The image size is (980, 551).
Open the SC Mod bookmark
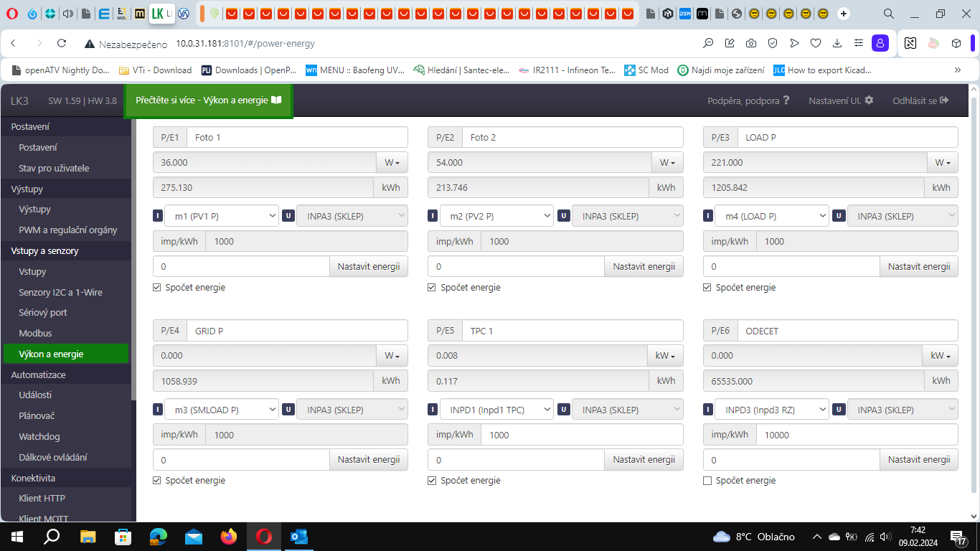point(646,70)
